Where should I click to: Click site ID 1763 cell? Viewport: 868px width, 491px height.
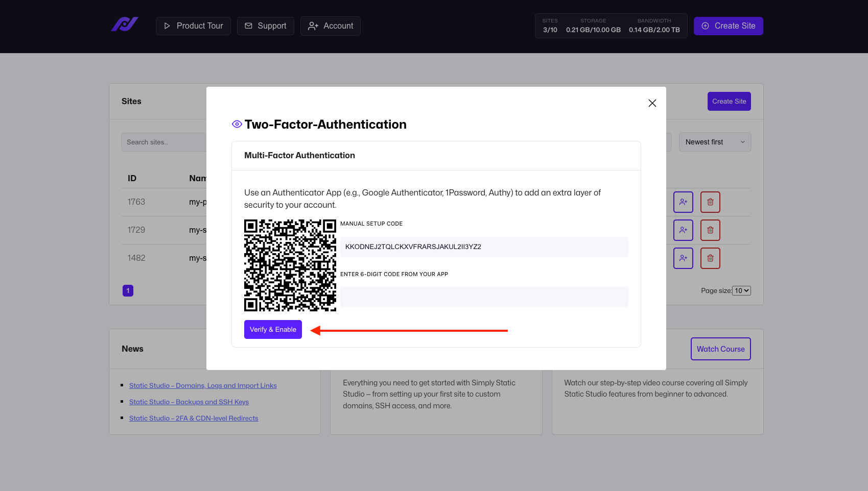pyautogui.click(x=136, y=202)
